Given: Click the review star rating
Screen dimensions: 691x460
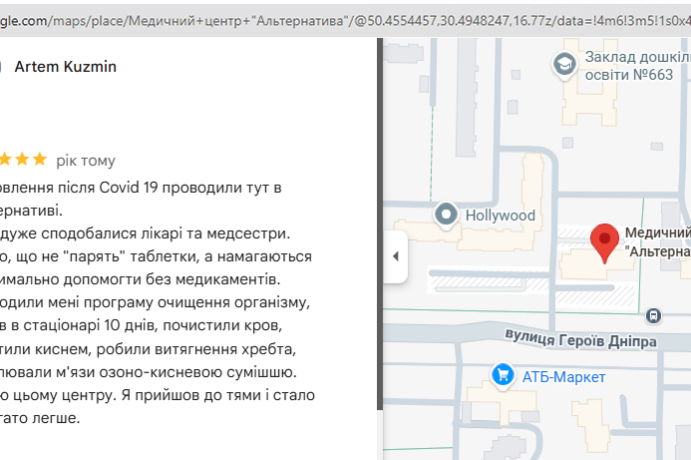Looking at the screenshot, I should pyautogui.click(x=22, y=160).
